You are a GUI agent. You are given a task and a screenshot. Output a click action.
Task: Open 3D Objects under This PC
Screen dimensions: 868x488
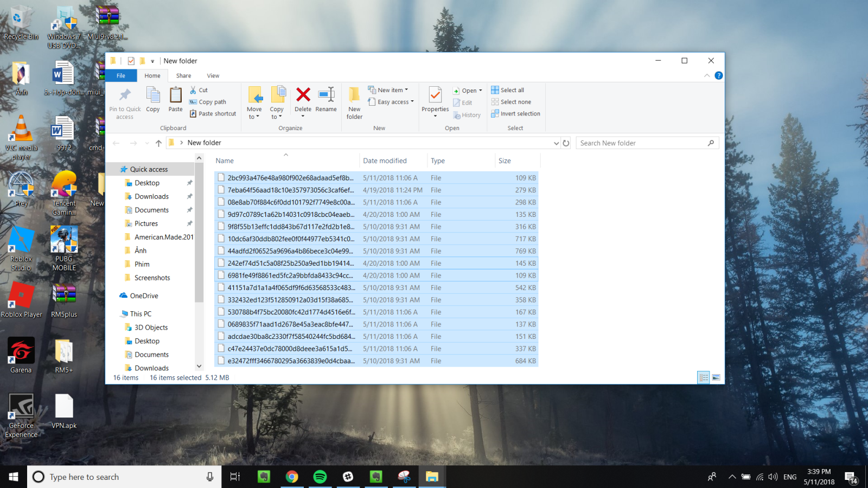[x=150, y=328]
